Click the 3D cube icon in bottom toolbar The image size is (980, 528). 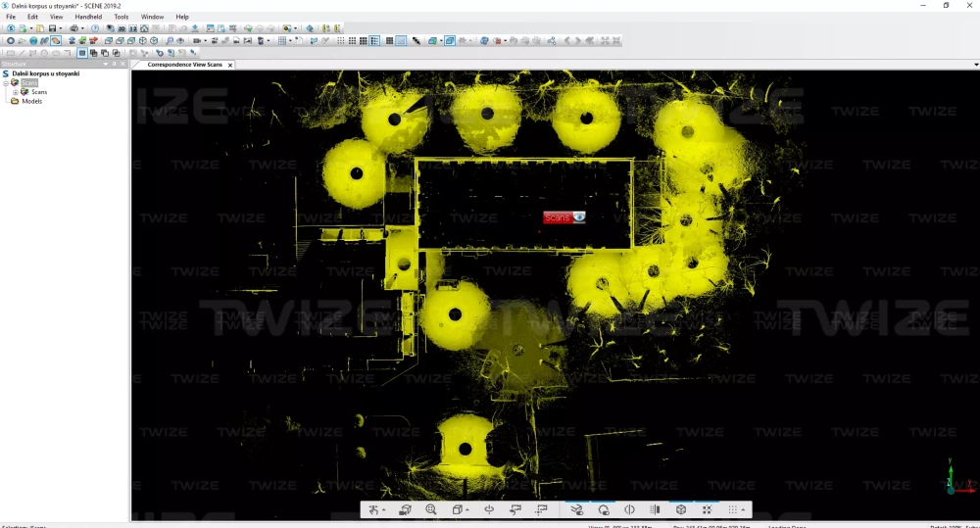(681, 509)
